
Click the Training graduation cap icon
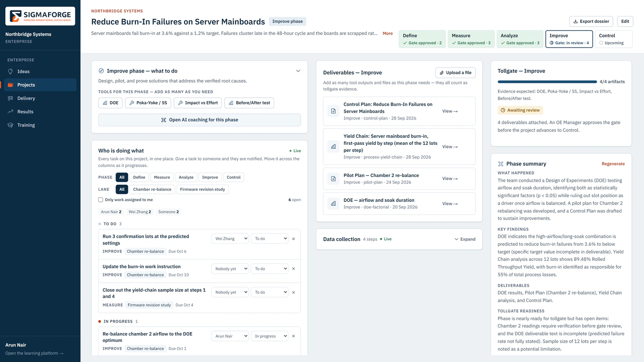pyautogui.click(x=10, y=125)
